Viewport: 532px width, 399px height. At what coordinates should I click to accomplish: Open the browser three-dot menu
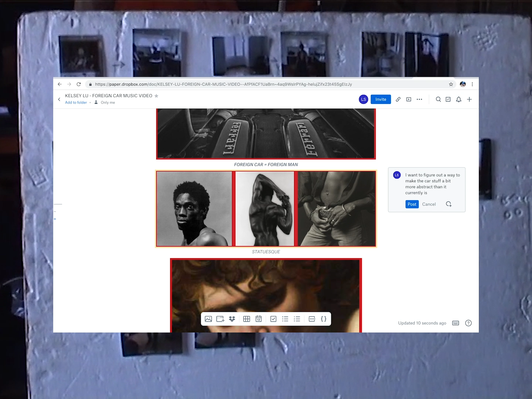pyautogui.click(x=472, y=84)
